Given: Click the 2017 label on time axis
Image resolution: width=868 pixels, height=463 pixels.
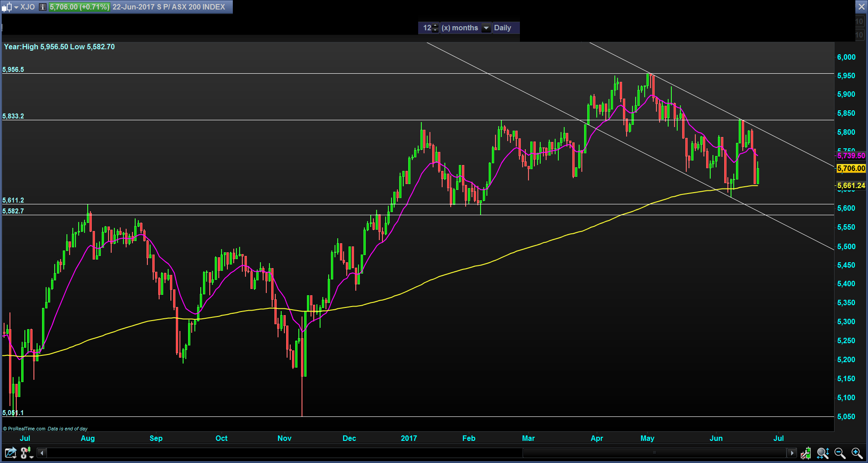Looking at the screenshot, I should coord(409,438).
